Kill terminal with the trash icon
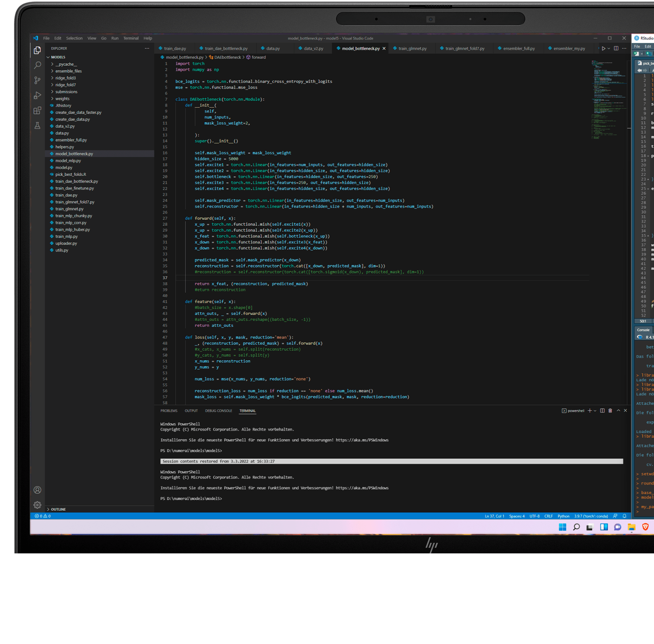This screenshot has height=644, width=654. point(610,411)
